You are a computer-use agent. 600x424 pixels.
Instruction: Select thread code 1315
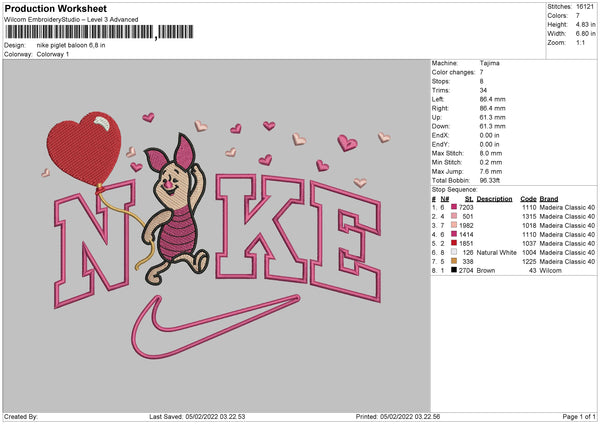(529, 216)
